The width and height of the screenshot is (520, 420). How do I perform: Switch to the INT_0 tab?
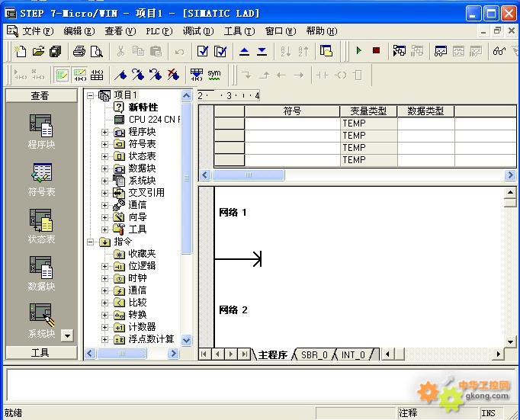pos(353,355)
